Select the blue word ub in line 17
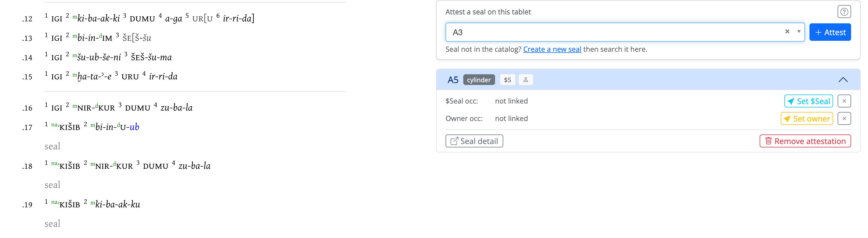The image size is (868, 238). coord(135,127)
